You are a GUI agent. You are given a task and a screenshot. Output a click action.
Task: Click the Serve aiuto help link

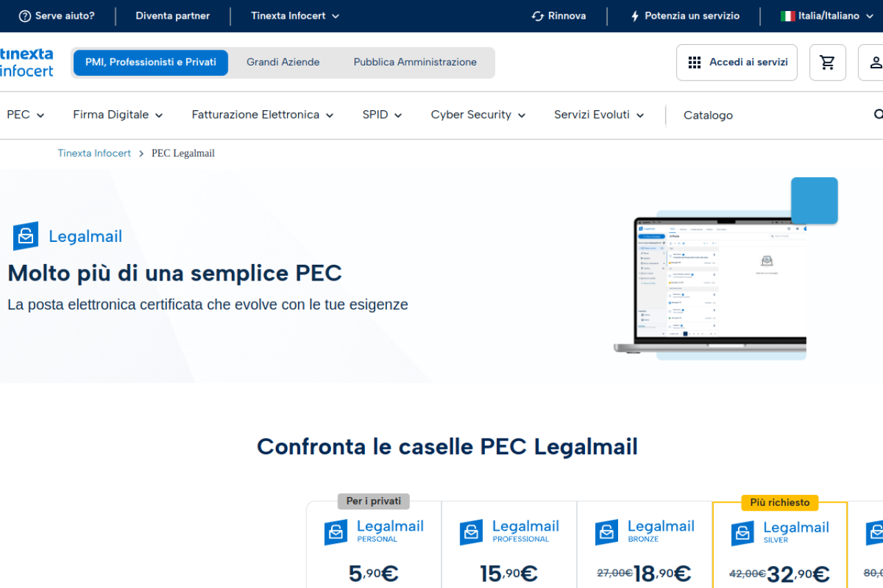57,16
